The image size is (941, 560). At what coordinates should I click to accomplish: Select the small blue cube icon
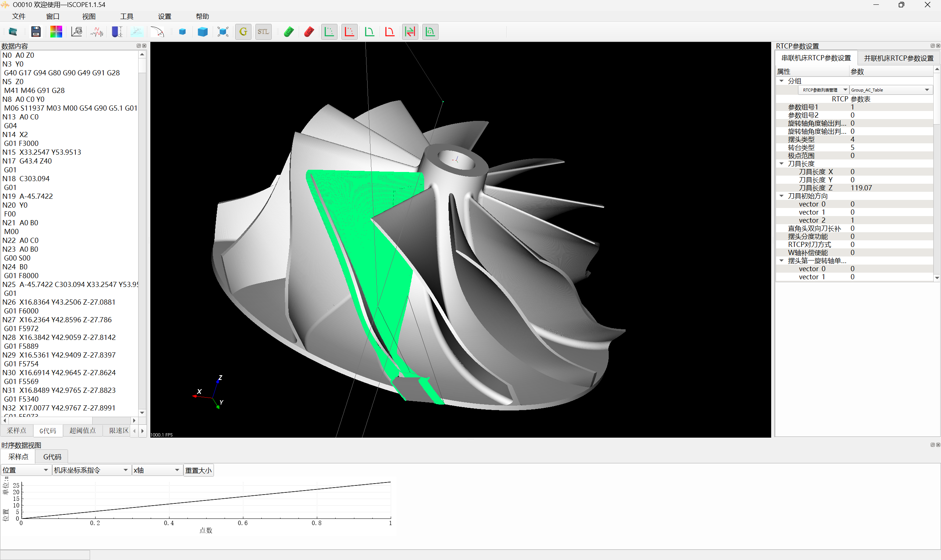tap(182, 32)
